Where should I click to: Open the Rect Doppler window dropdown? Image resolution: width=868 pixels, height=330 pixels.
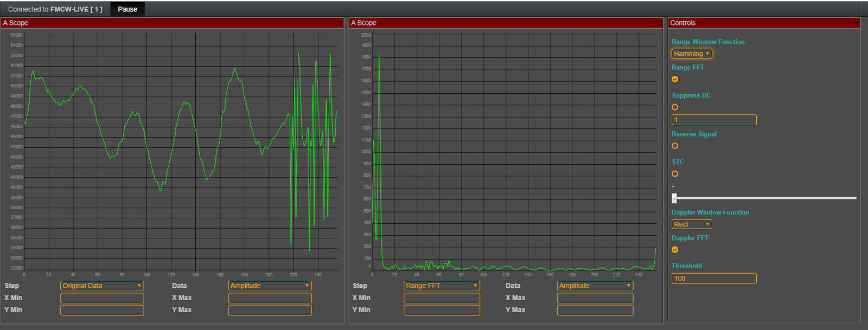point(692,224)
